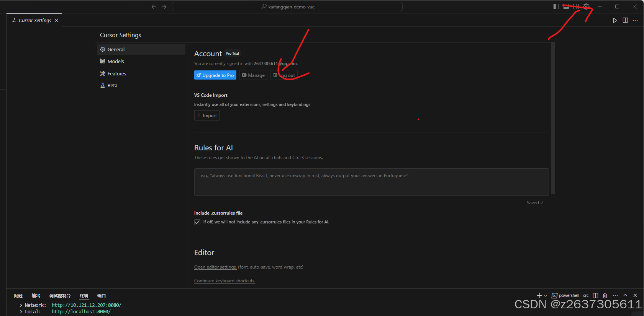Click the settings page vertical scrollbar
644x316 pixels.
553,118
